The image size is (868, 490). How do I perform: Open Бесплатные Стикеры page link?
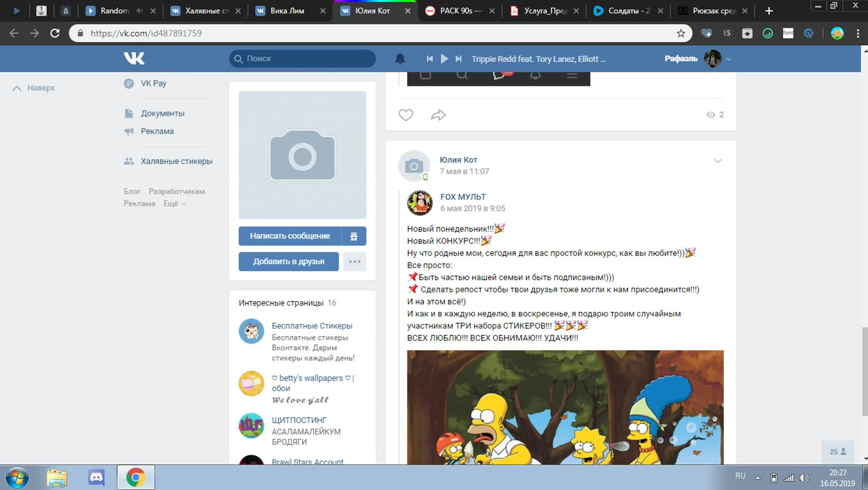(x=312, y=326)
